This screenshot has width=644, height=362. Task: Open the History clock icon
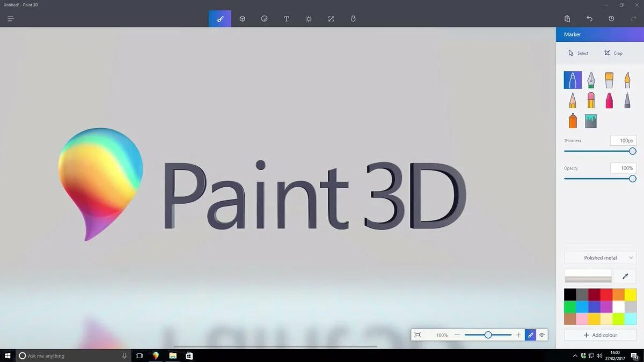click(x=611, y=19)
